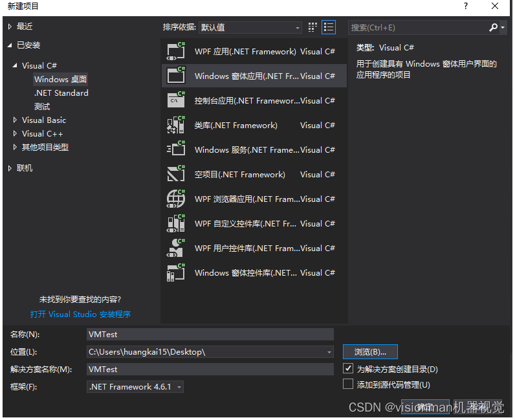
Task: Click the search magnifier icon
Action: [x=493, y=28]
